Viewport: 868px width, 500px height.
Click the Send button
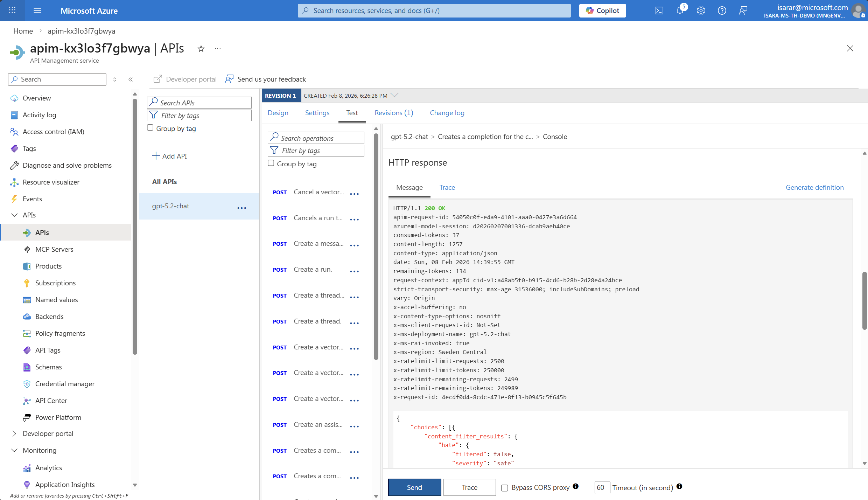(x=414, y=487)
